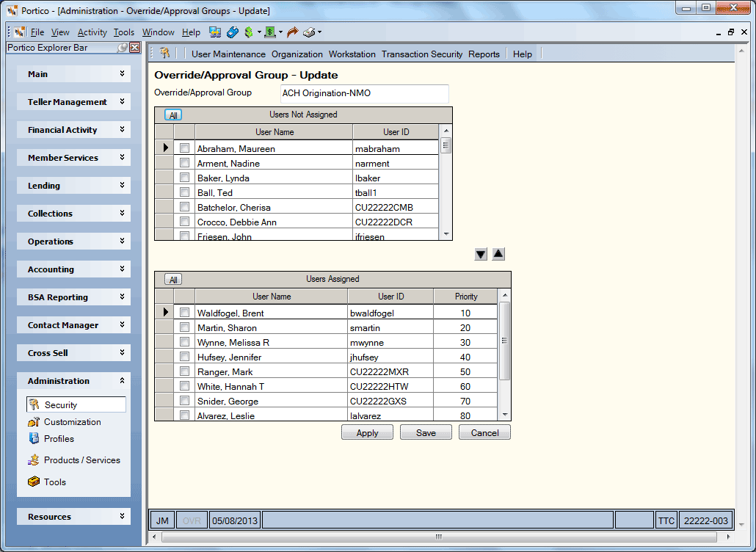Click the pin icon on Explorer Bar
Image resolution: width=756 pixels, height=552 pixels.
pyautogui.click(x=123, y=47)
